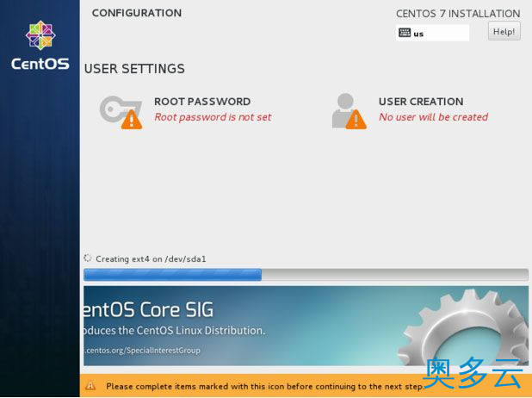Click the warning triangle in the orange bar
Screen dimensions: 532x398
(x=90, y=386)
